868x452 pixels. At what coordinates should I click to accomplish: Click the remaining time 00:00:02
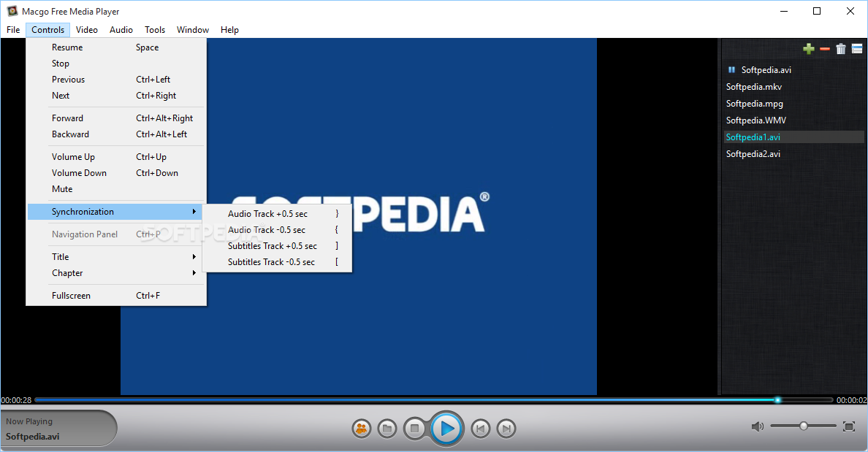point(851,400)
